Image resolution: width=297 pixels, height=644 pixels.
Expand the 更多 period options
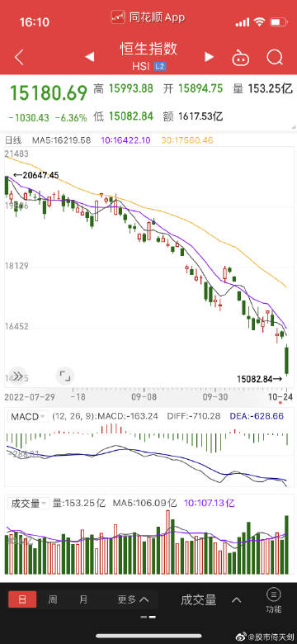pos(133,599)
